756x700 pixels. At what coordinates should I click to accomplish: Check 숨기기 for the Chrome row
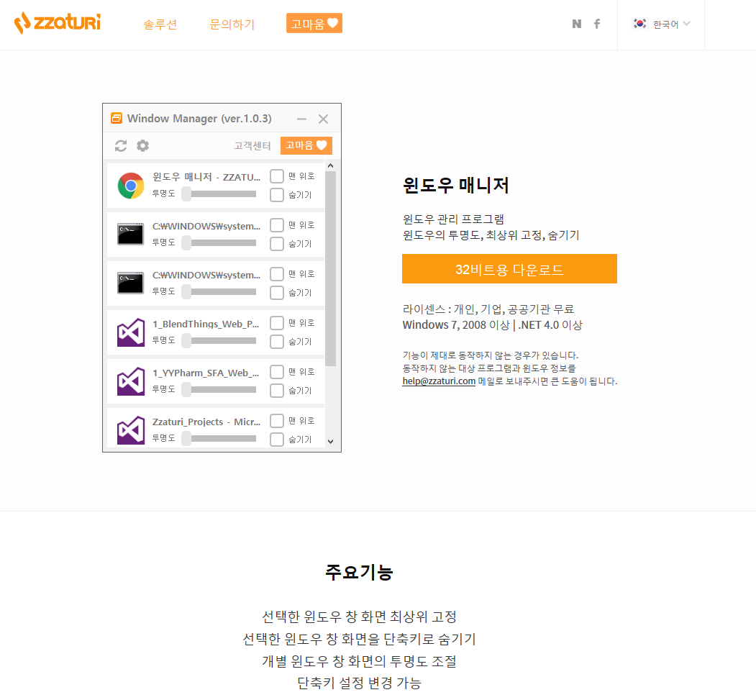coord(277,195)
